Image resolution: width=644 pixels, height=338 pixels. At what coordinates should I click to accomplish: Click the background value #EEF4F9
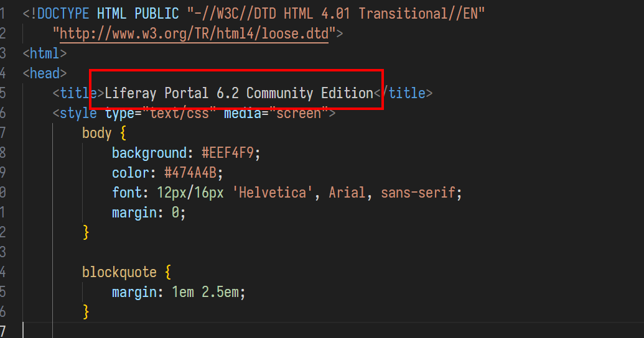[228, 153]
